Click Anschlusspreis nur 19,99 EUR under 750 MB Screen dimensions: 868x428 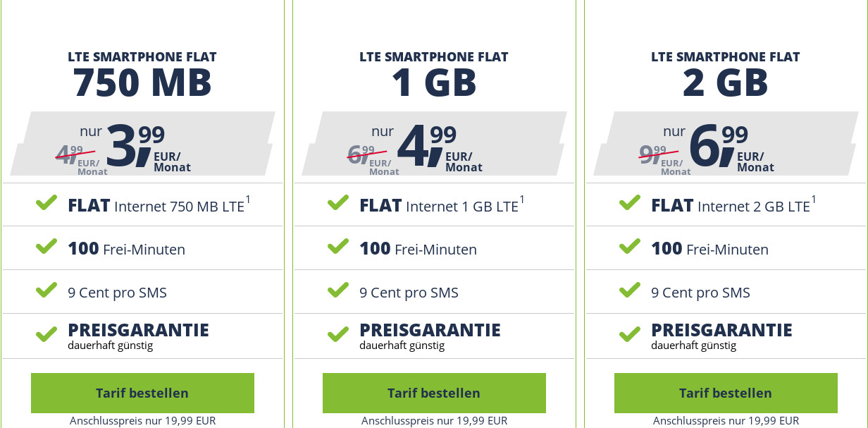pos(142,421)
